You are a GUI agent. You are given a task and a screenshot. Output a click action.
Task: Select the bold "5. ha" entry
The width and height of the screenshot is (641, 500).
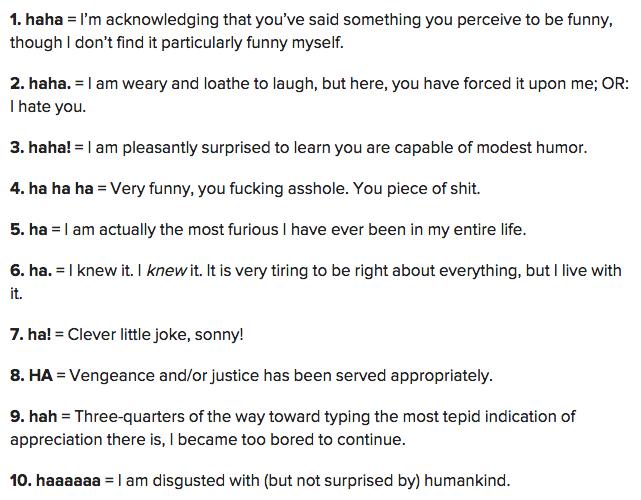(29, 229)
